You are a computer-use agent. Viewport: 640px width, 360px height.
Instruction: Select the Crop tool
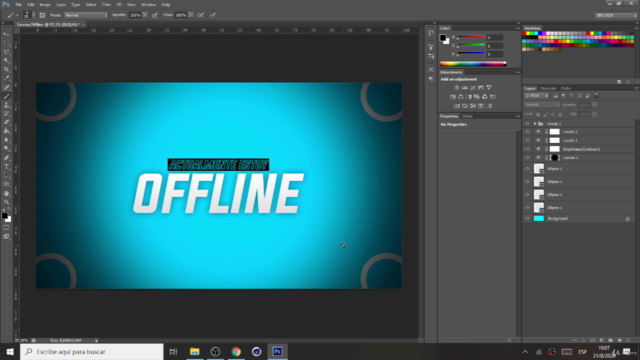click(7, 69)
